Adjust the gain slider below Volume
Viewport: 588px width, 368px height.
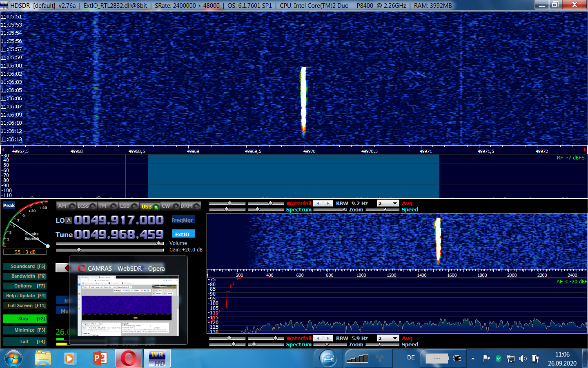(109, 249)
